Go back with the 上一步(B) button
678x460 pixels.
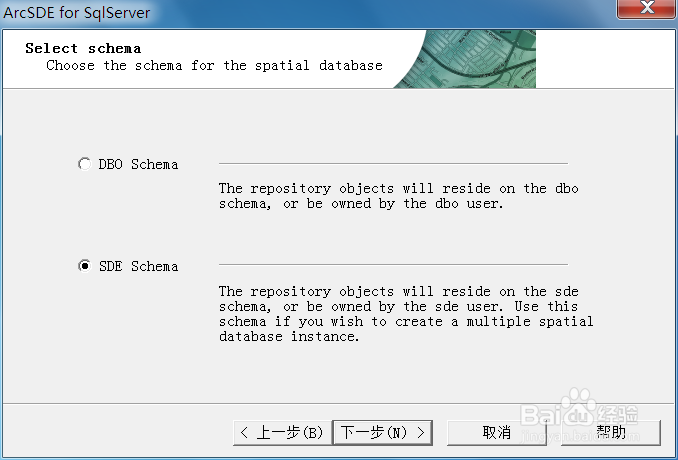282,432
